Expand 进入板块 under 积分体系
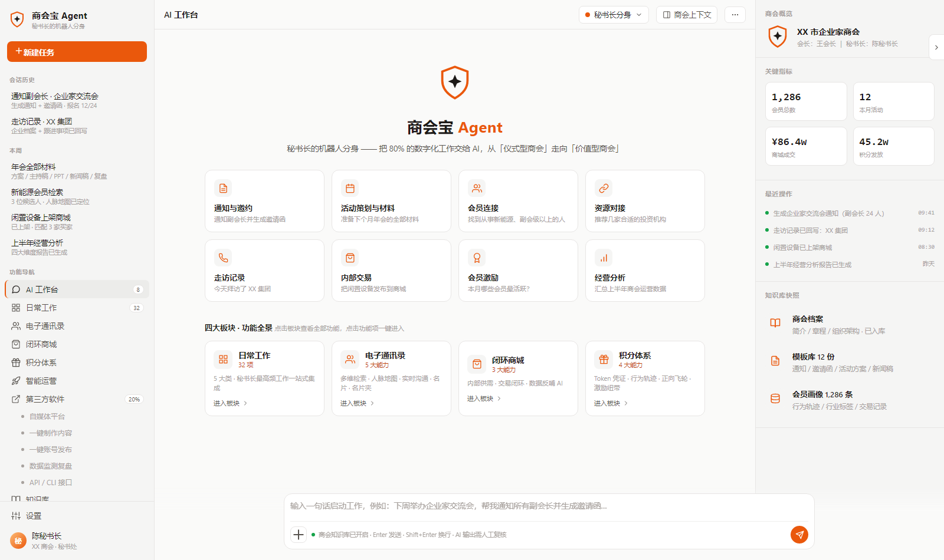 point(611,404)
